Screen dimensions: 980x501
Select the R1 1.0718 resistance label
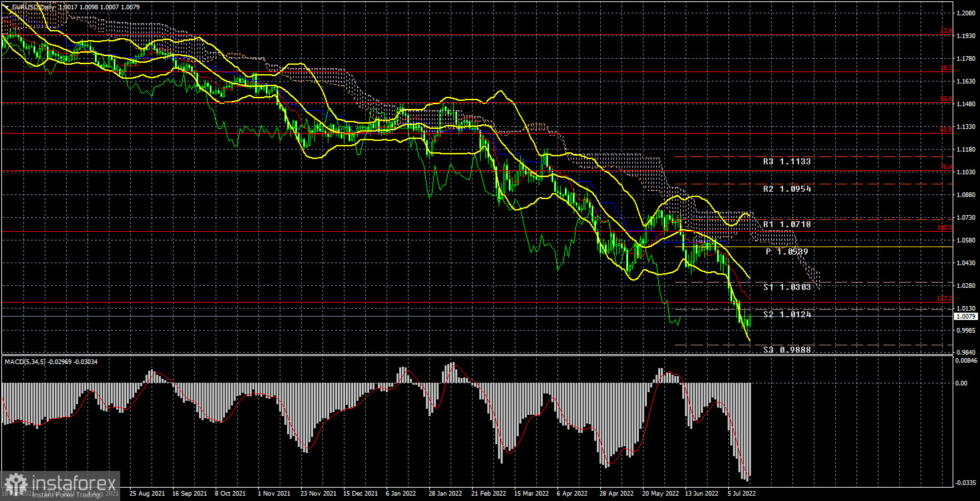pyautogui.click(x=788, y=224)
